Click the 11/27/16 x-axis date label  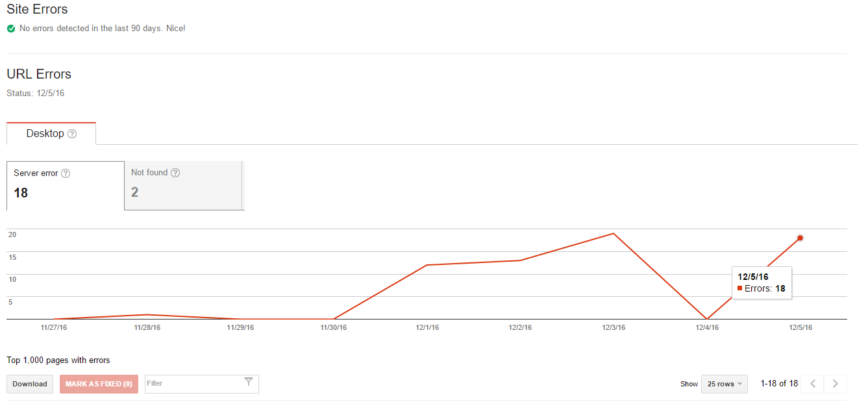pyautogui.click(x=54, y=328)
